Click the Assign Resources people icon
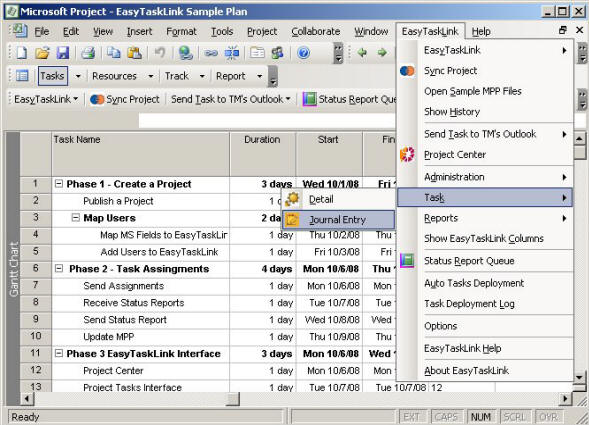589x425 pixels. pos(278,53)
